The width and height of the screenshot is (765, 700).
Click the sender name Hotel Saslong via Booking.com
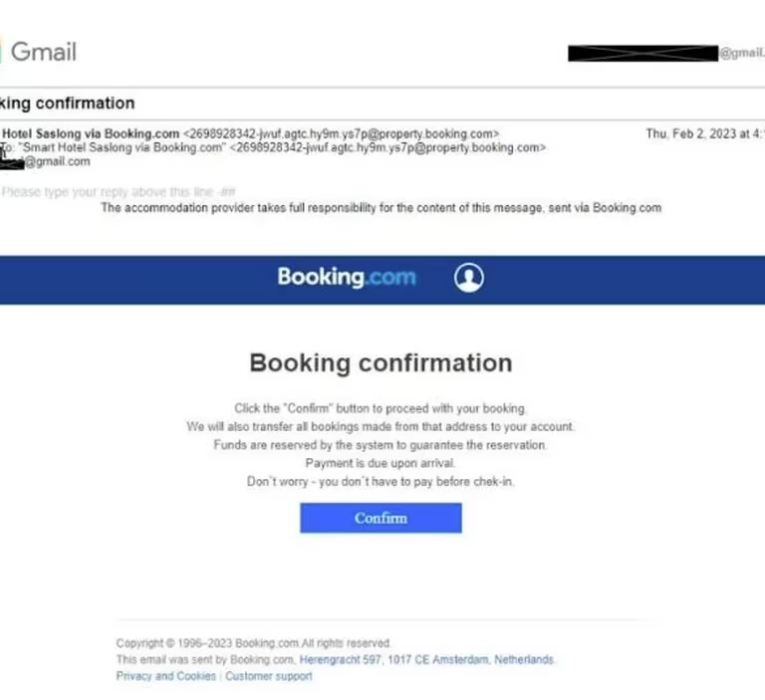[x=91, y=133]
